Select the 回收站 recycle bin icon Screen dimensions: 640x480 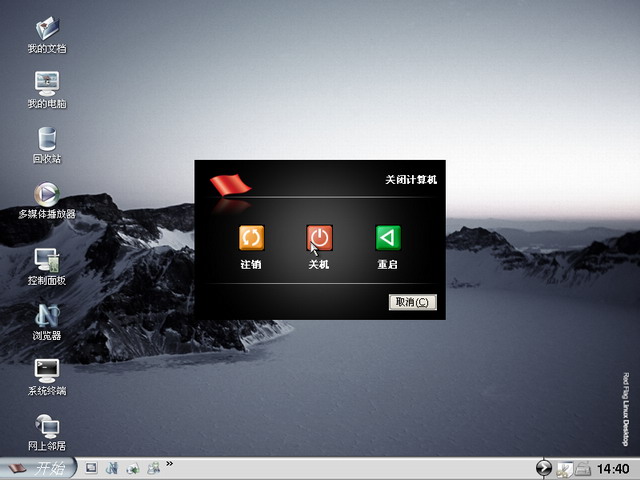coord(47,145)
